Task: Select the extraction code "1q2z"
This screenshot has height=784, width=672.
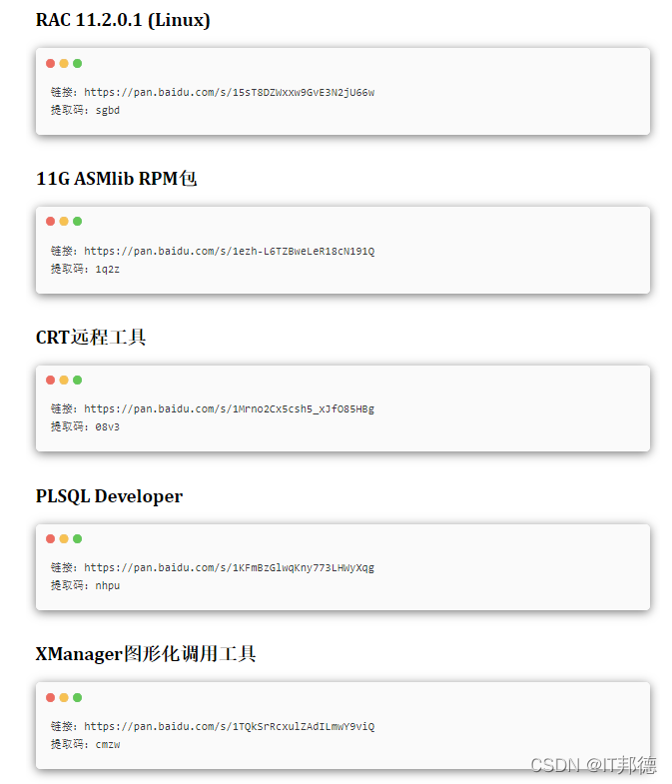Action: pos(108,270)
